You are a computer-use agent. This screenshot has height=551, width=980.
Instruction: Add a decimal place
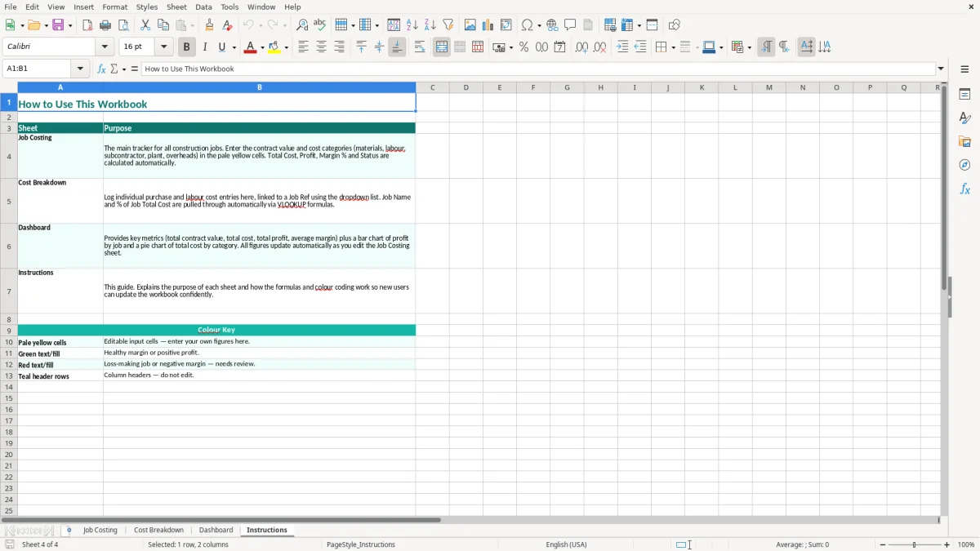coord(581,47)
